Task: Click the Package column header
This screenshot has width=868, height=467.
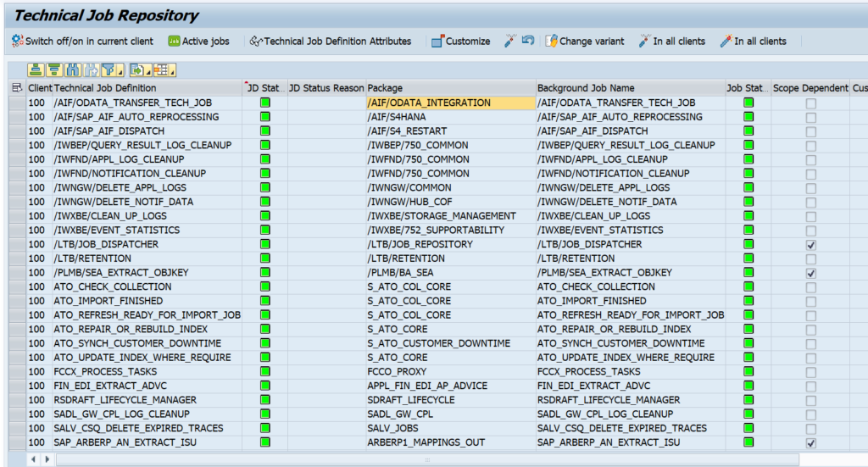Action: pos(449,88)
